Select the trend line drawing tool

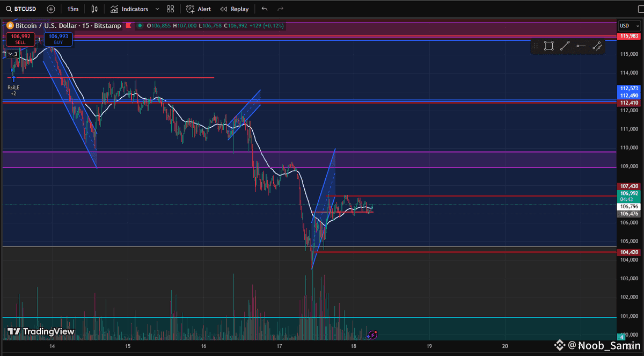565,46
